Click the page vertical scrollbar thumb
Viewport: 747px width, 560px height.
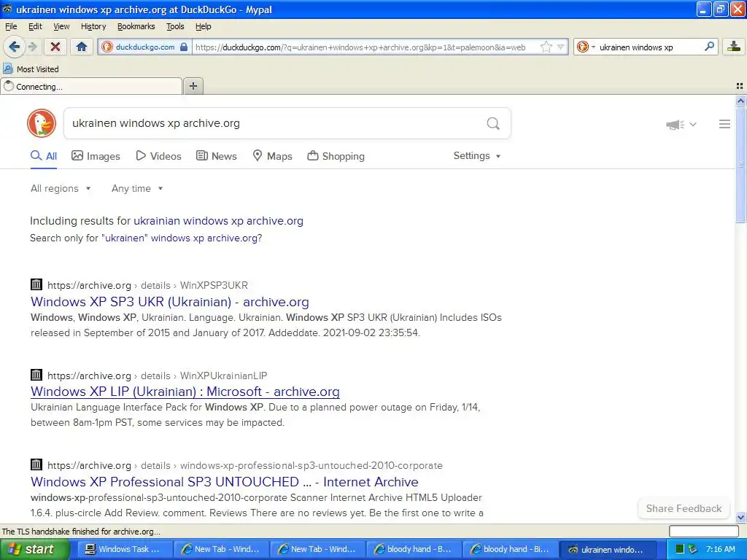[x=740, y=165]
